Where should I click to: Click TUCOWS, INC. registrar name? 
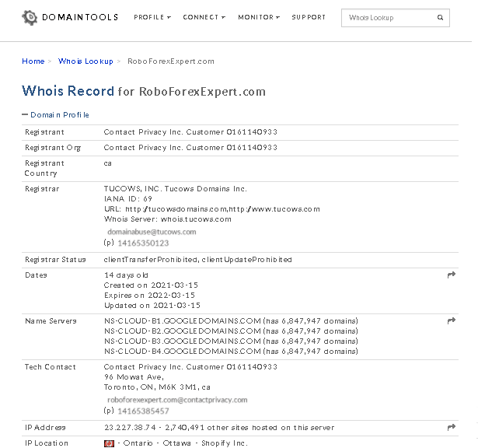click(x=176, y=189)
